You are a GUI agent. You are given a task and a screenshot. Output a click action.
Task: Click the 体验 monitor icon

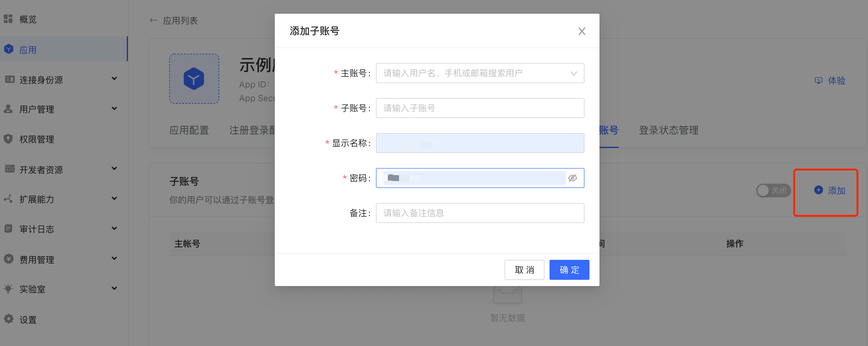818,81
